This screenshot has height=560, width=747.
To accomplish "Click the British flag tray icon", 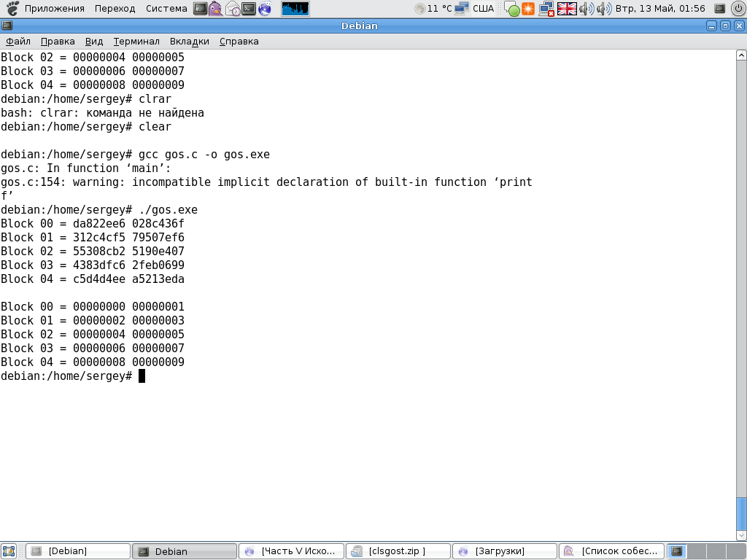I will click(567, 9).
